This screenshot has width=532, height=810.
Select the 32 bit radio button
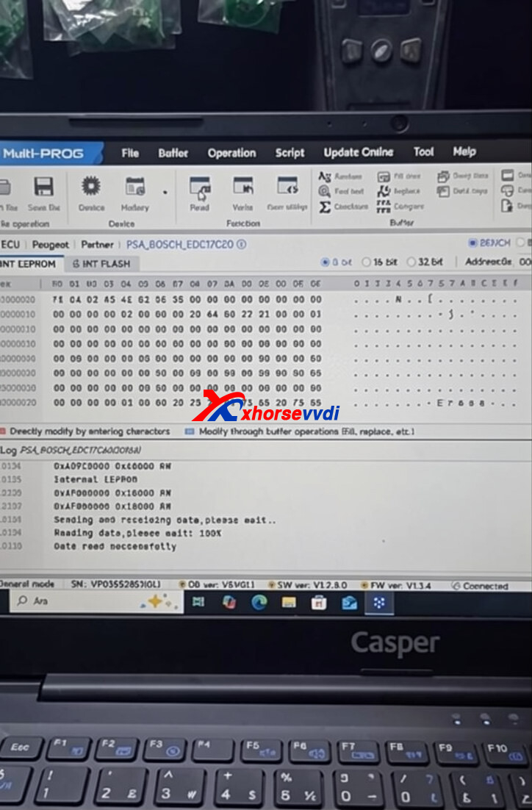point(411,262)
